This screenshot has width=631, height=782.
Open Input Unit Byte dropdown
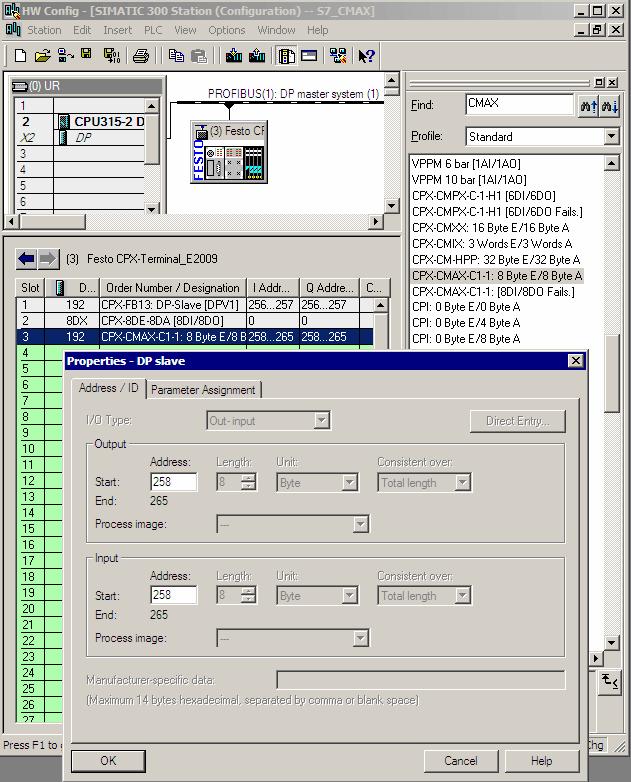tap(350, 595)
